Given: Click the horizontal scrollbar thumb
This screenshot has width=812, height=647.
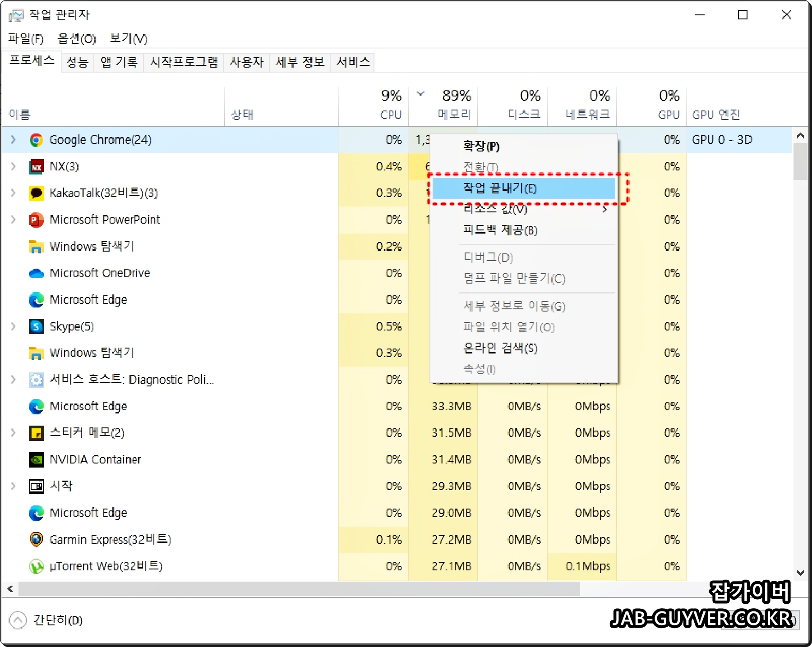Looking at the screenshot, I should click(299, 589).
